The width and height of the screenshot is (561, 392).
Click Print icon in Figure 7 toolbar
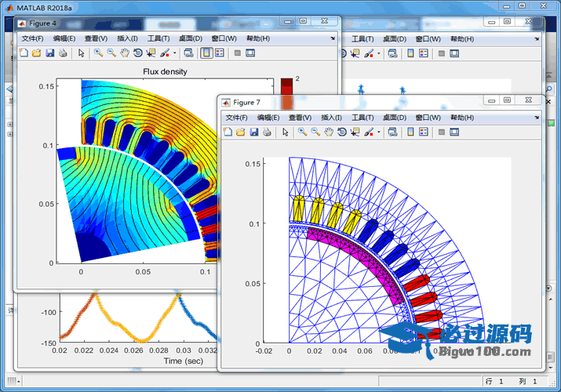[268, 132]
